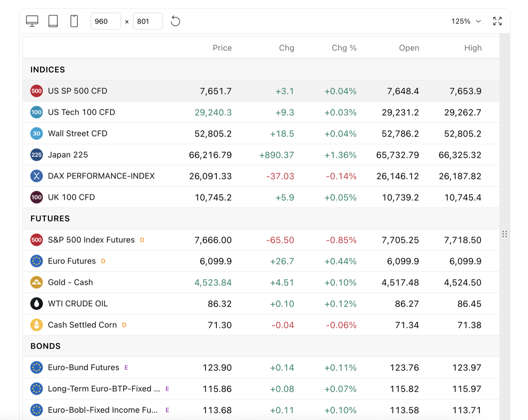Viewport: 528px width, 420px height.
Task: Click the Gold - Cash icon
Action: click(37, 282)
